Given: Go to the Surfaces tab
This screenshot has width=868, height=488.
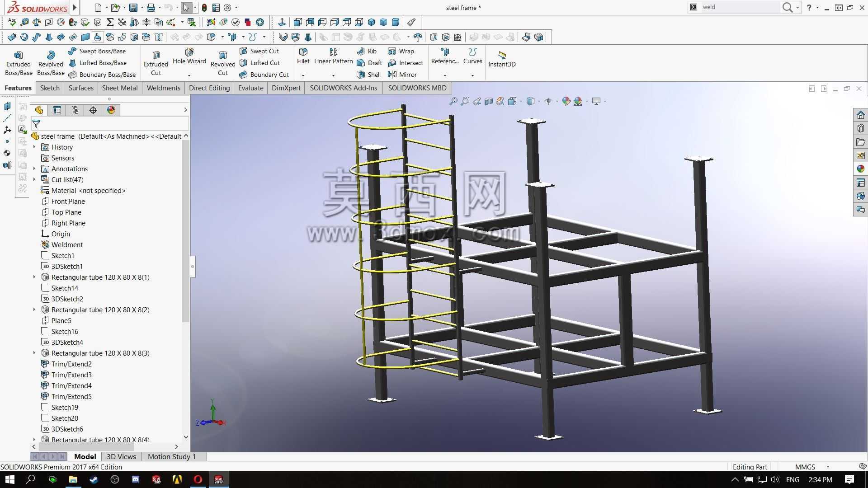Looking at the screenshot, I should coord(81,88).
